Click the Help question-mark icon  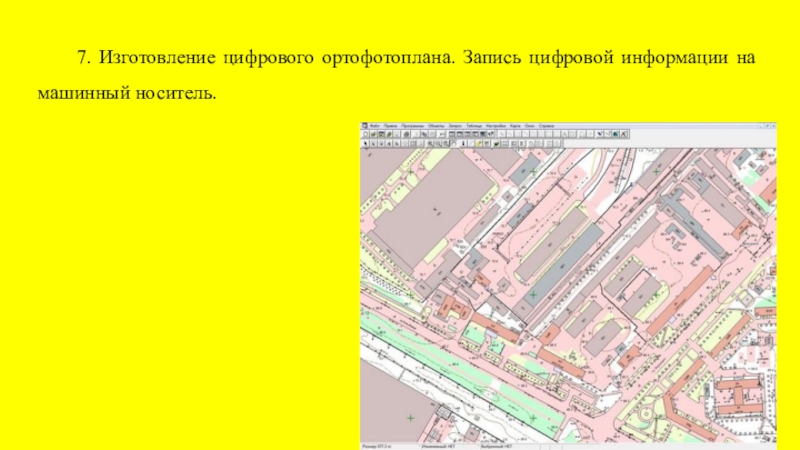[490, 134]
